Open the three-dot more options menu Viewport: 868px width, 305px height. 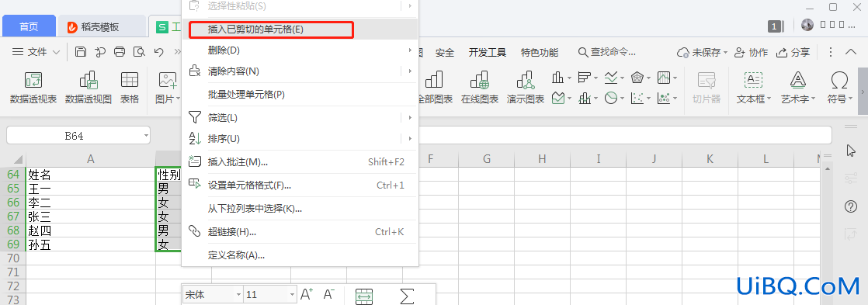831,52
